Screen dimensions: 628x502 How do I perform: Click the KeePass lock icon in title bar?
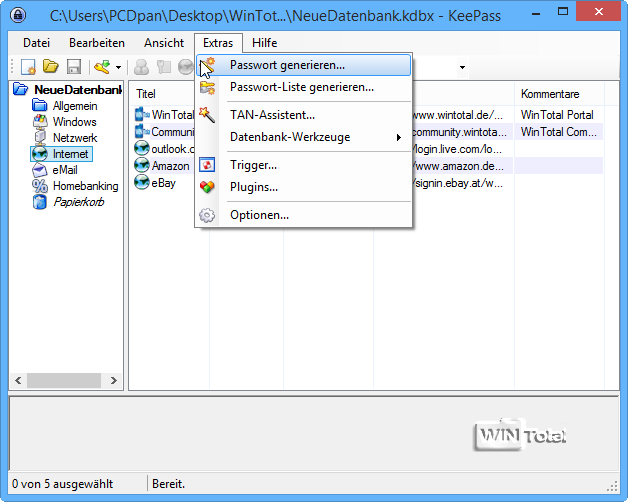pyautogui.click(x=18, y=15)
